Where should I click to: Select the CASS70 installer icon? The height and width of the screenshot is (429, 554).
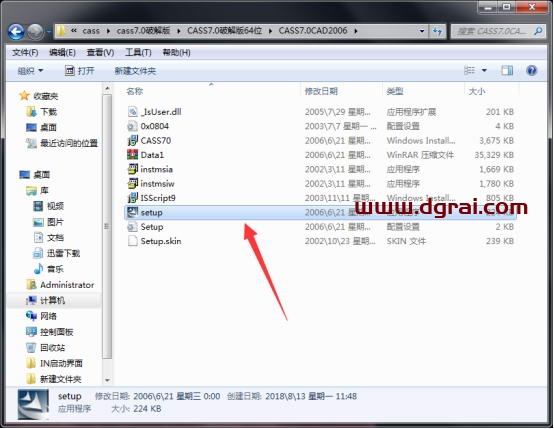[132, 141]
